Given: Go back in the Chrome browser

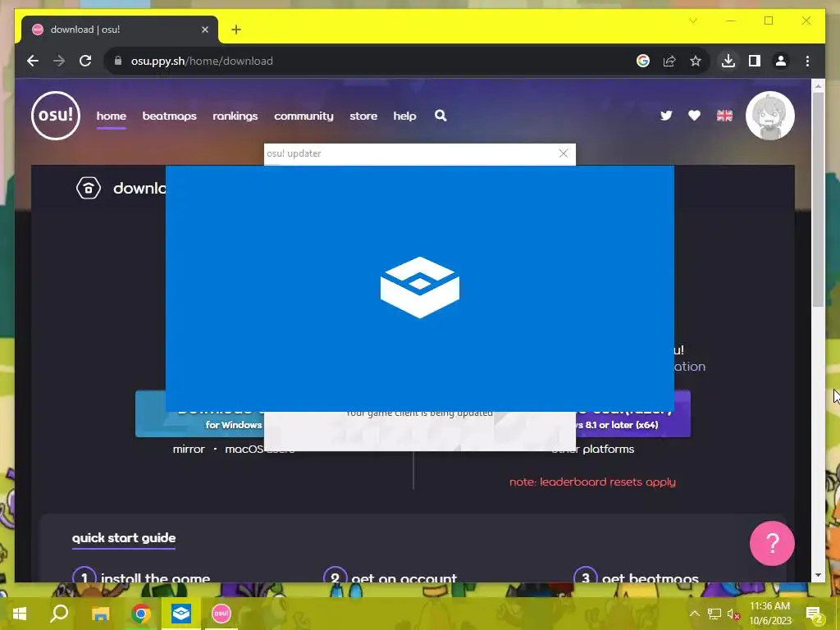Looking at the screenshot, I should pos(33,61).
